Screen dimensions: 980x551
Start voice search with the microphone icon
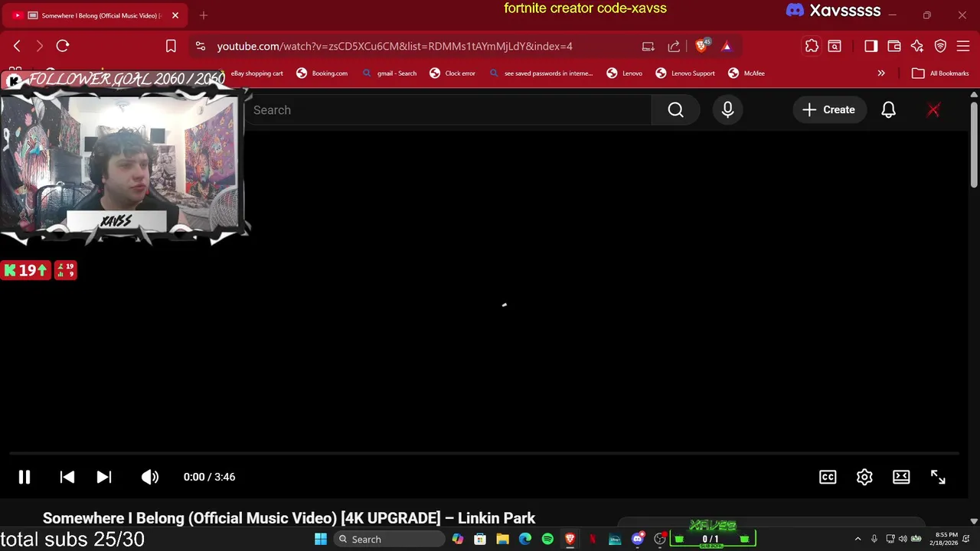pos(727,110)
